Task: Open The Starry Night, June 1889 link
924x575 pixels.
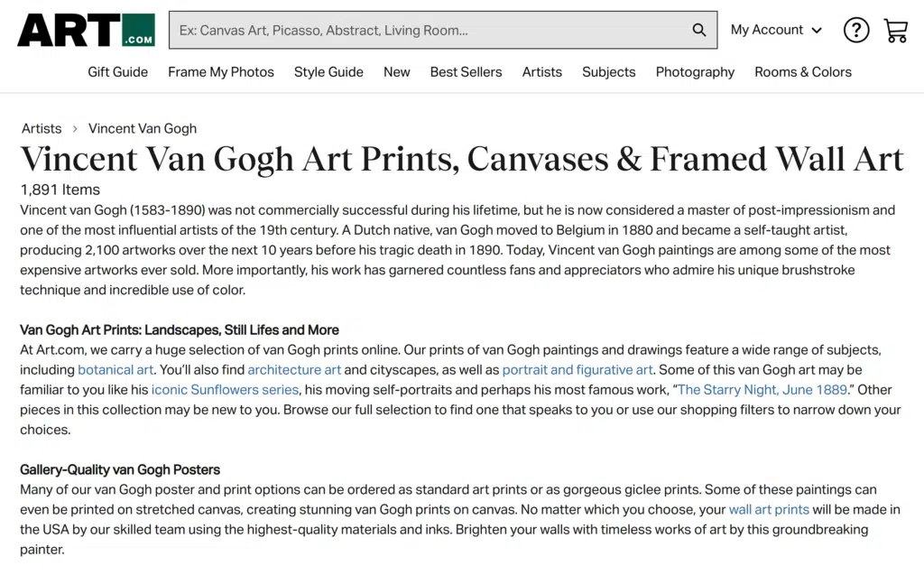Action: point(762,390)
